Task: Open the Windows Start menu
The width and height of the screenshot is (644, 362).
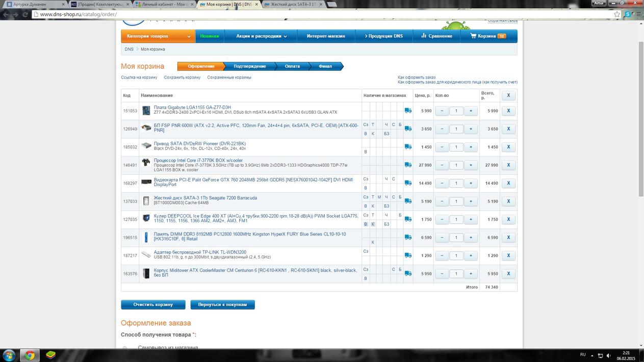Action: (9, 355)
